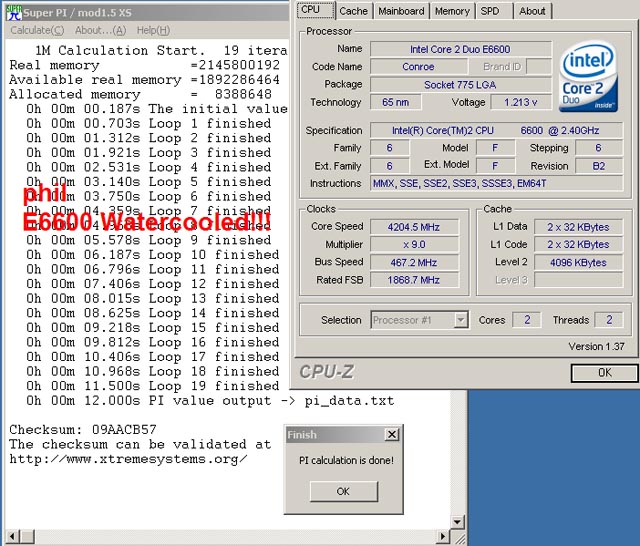640x546 pixels.
Task: Switch to the Cache tab in CPU-Z
Action: pyautogui.click(x=353, y=11)
